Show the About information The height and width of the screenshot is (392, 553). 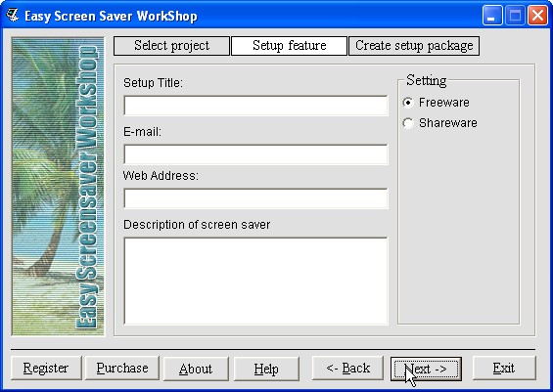click(x=196, y=369)
